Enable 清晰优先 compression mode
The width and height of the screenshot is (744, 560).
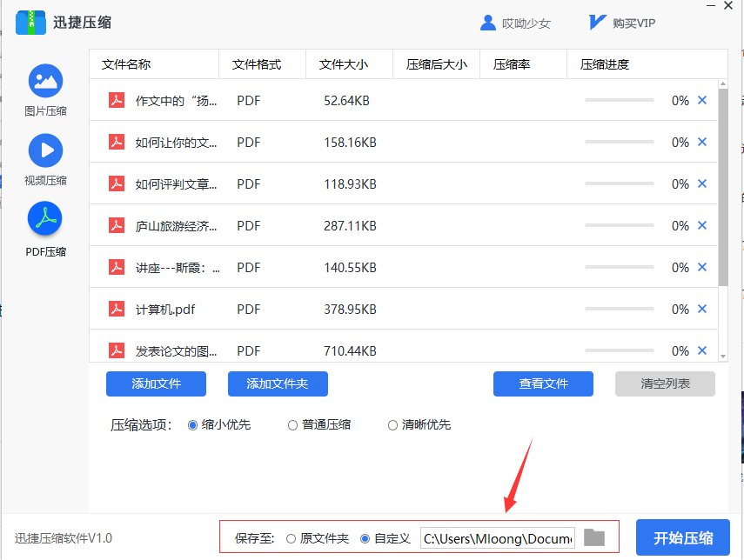click(392, 425)
